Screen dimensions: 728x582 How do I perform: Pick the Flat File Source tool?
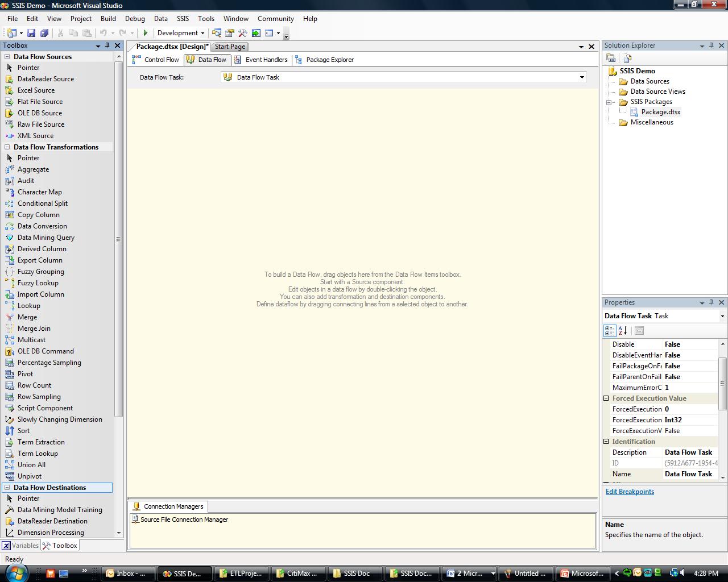[x=40, y=102]
